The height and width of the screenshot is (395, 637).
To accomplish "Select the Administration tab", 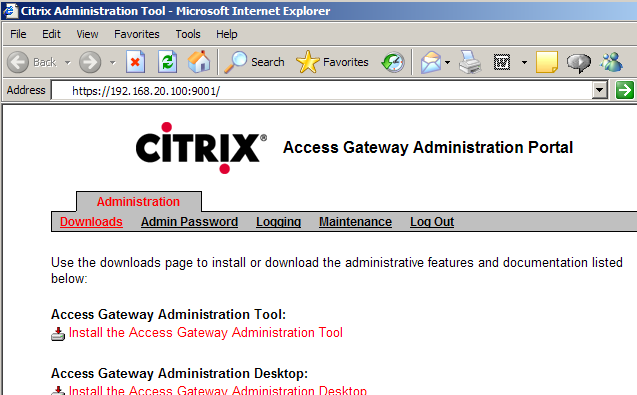I will (x=139, y=202).
